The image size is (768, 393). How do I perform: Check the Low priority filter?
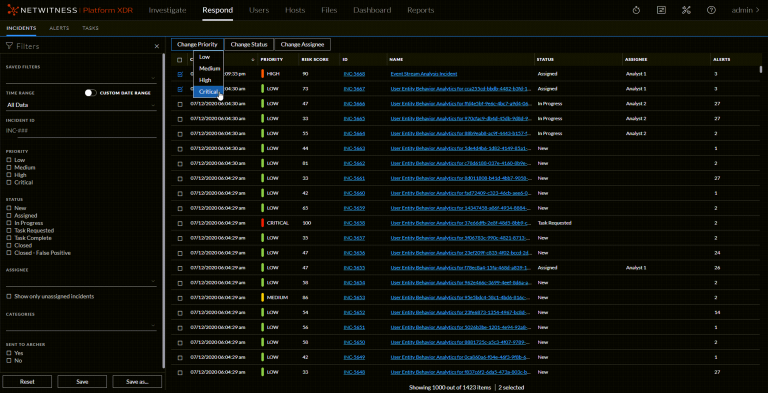(9, 160)
